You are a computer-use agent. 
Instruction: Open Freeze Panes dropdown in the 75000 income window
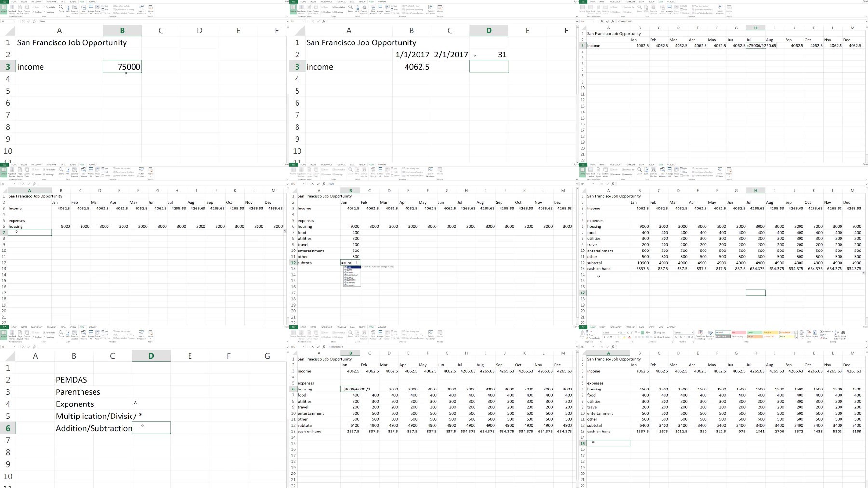[98, 9]
